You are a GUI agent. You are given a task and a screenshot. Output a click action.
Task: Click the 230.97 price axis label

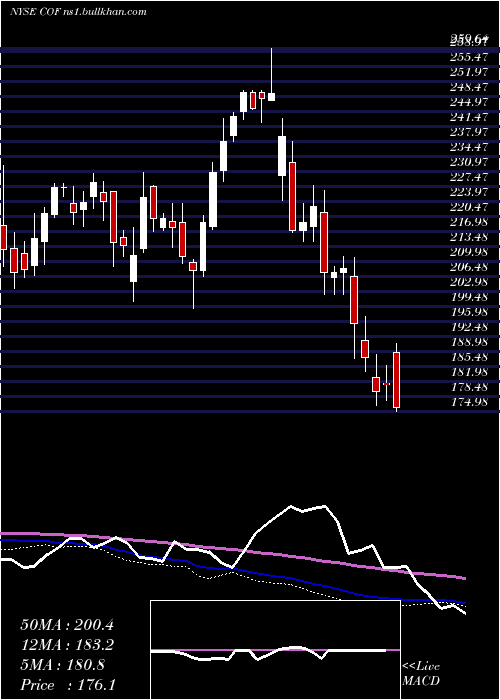(x=468, y=162)
